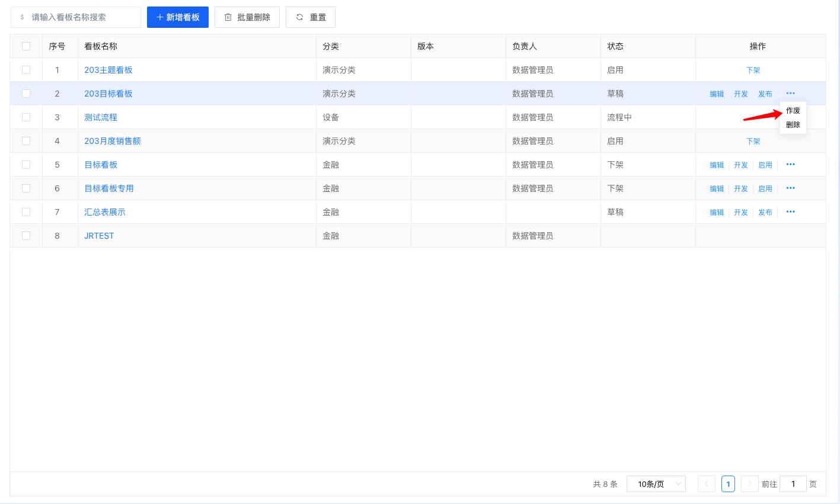Screen dimensions: 840x504
Task: Choose 作废 from the popup menu
Action: (793, 111)
